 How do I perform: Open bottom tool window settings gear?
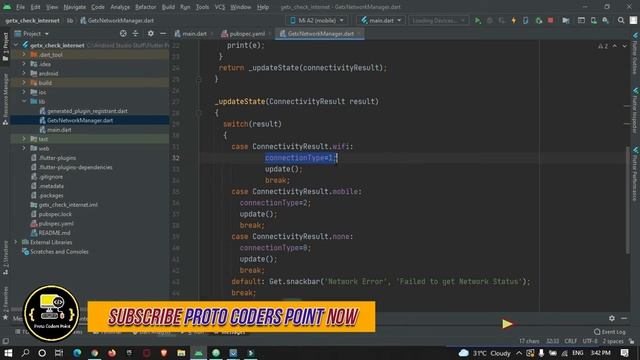[611, 318]
